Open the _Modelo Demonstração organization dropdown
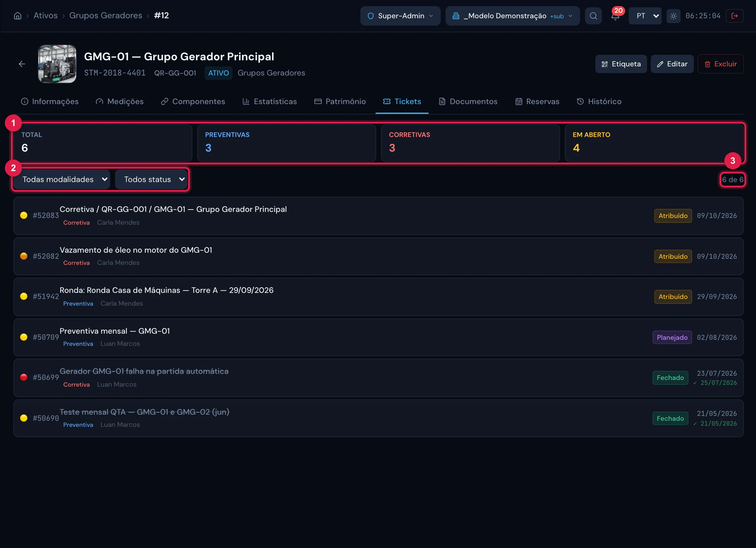The height and width of the screenshot is (548, 756). pos(513,16)
